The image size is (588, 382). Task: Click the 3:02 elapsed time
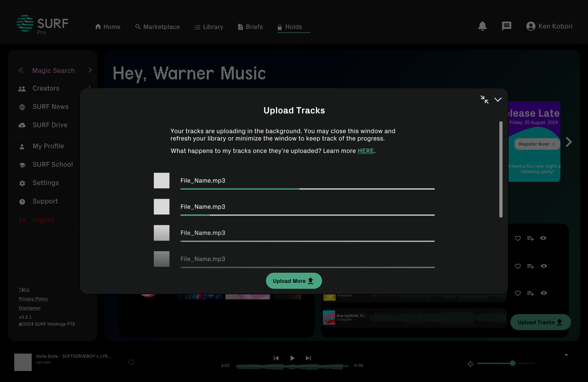(x=225, y=365)
